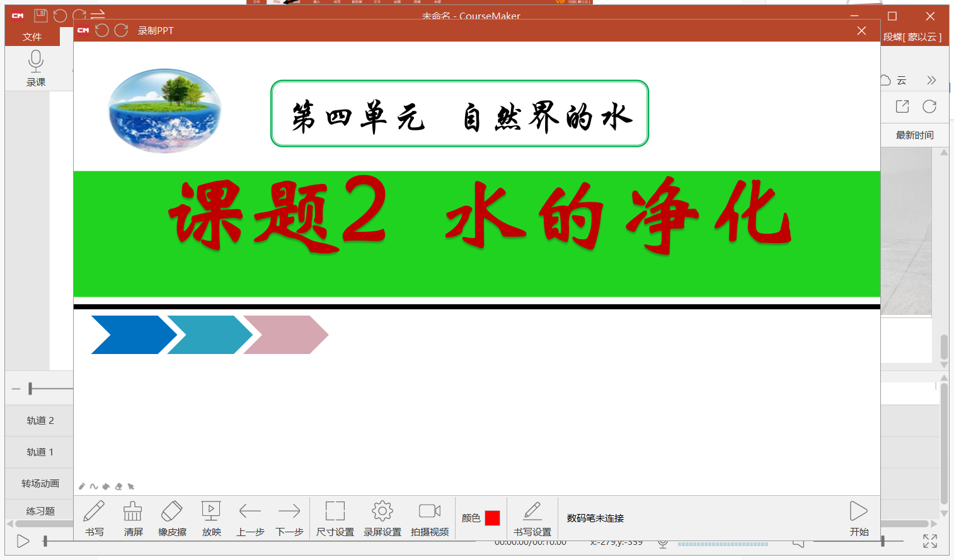Go to 下一步 next step
The width and height of the screenshot is (954, 560).
tap(289, 518)
